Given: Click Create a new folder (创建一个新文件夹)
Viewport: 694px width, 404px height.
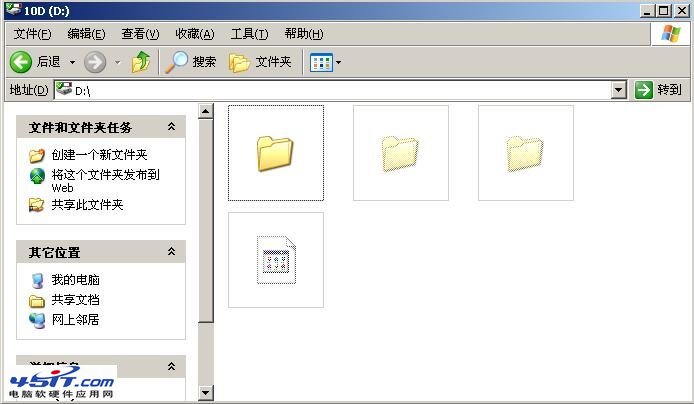Looking at the screenshot, I should tap(99, 155).
